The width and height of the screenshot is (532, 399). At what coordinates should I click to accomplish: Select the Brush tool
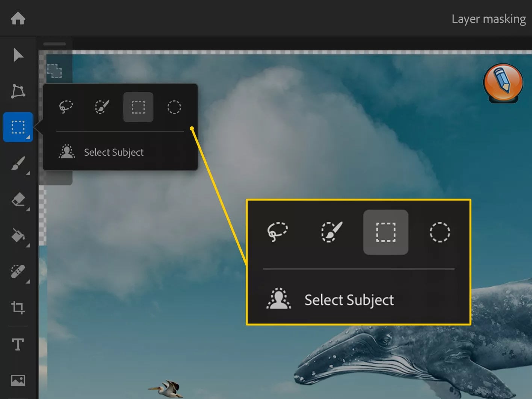point(18,164)
